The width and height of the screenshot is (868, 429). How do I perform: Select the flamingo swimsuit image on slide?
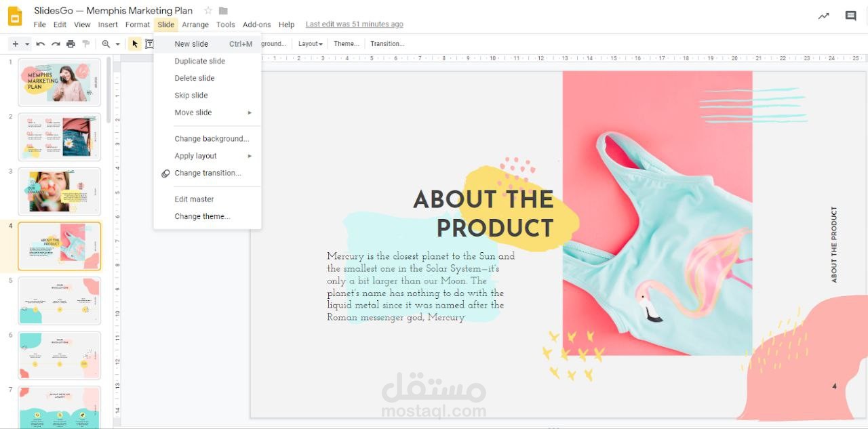[657, 213]
